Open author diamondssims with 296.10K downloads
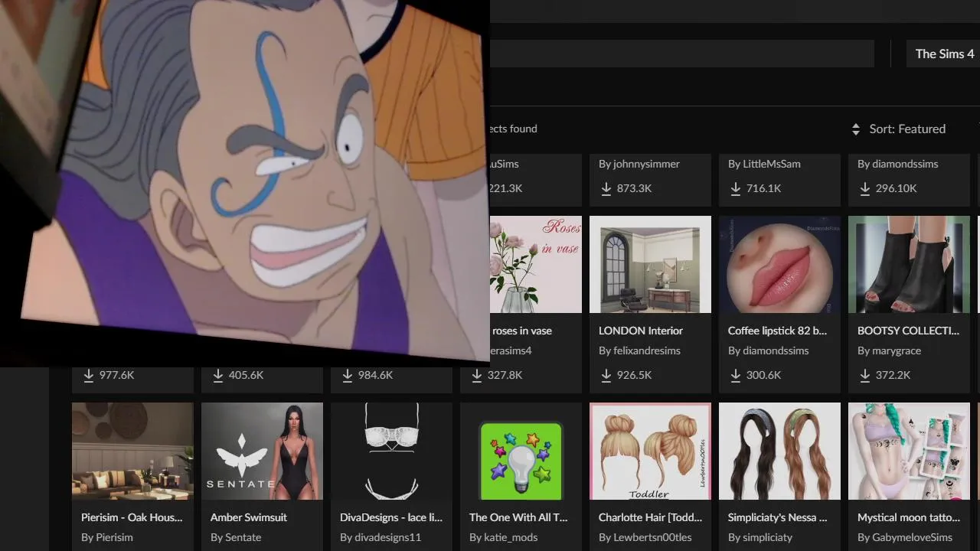This screenshot has height=551, width=980. tap(897, 164)
